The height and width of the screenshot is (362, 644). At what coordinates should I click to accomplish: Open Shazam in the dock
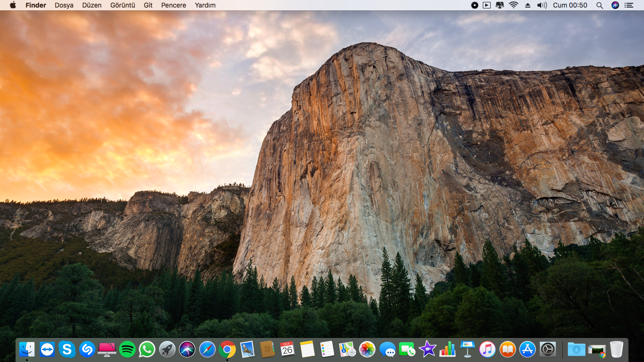(x=87, y=349)
